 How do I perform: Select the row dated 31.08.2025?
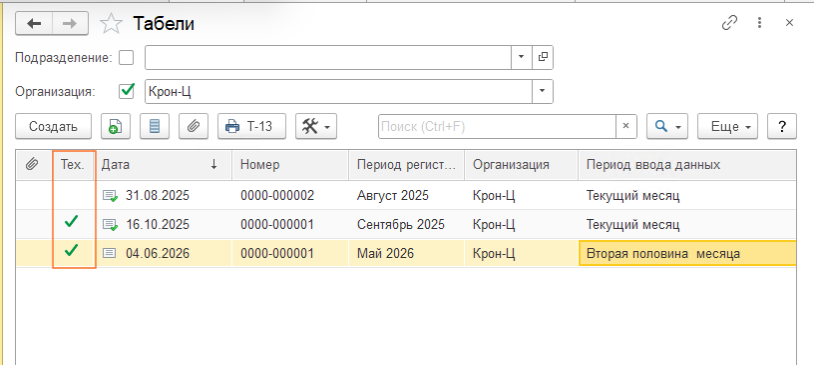tap(406, 196)
